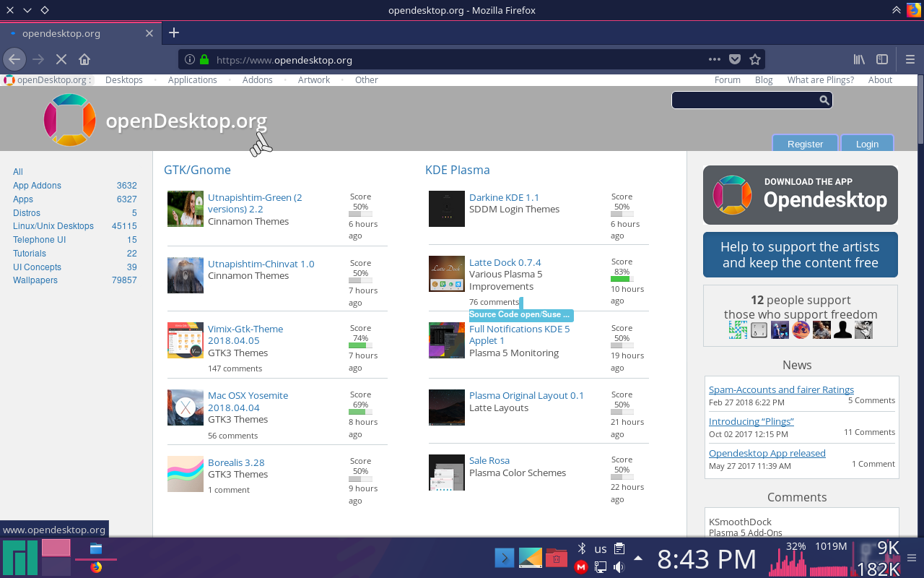Viewport: 924px width, 578px height.
Task: View the green padlock connection details
Action: pyautogui.click(x=204, y=60)
